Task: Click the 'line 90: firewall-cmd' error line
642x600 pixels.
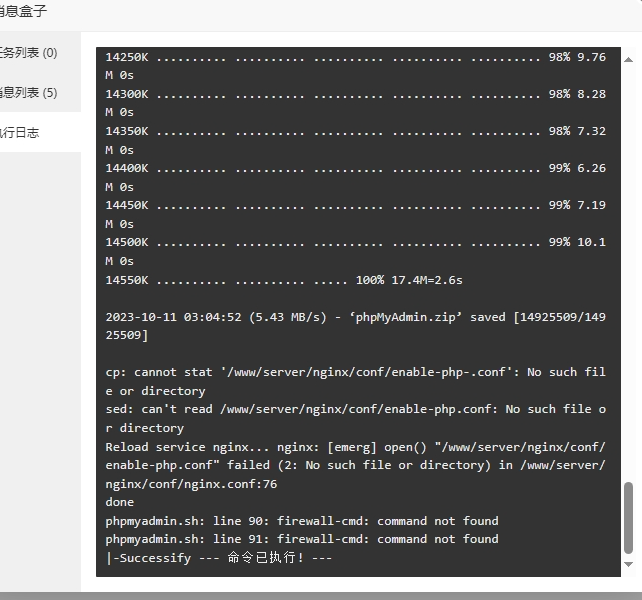Action: click(x=302, y=521)
